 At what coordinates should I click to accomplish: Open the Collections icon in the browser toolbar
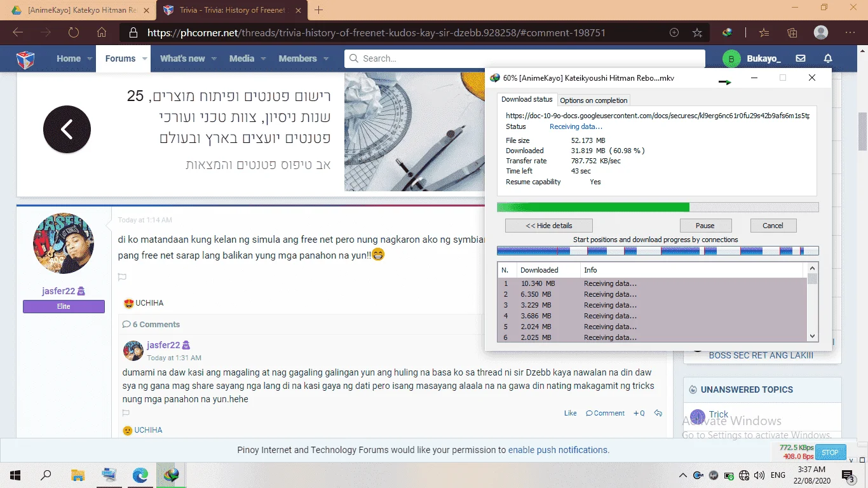792,32
